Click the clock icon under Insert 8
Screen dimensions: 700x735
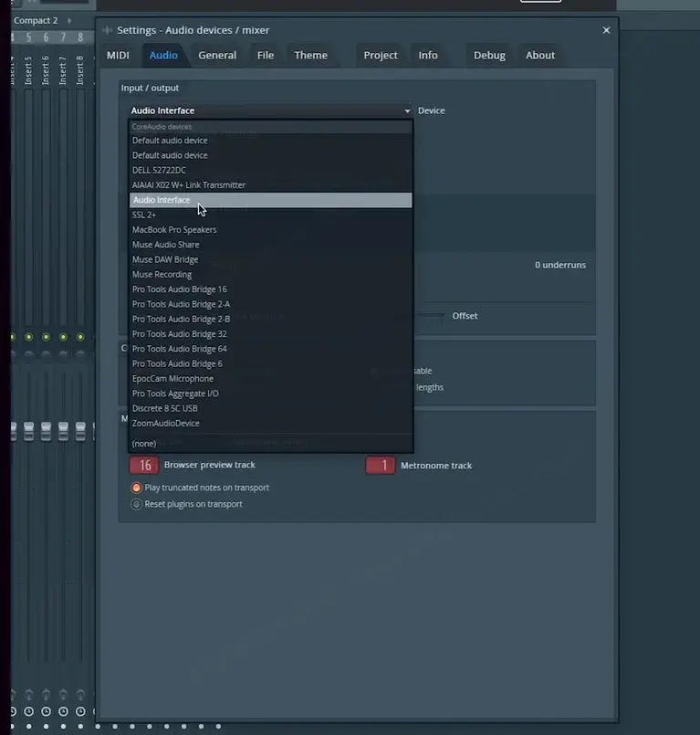80,711
